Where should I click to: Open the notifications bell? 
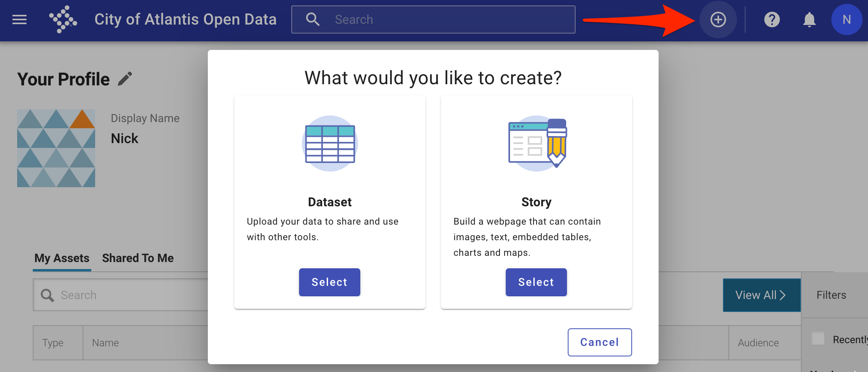809,19
